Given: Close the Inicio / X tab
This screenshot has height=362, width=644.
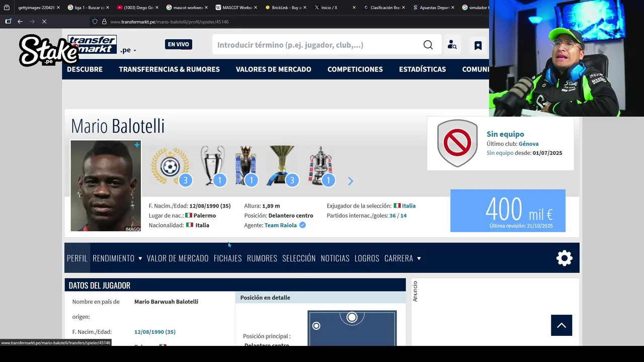Looking at the screenshot, I should [354, 8].
